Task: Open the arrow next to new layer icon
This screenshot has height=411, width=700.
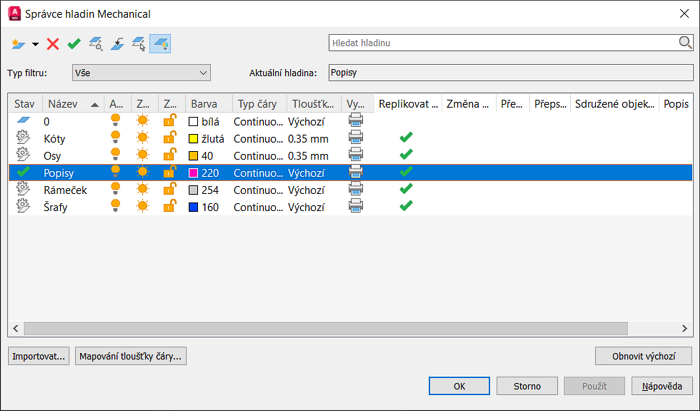Action: tap(36, 44)
